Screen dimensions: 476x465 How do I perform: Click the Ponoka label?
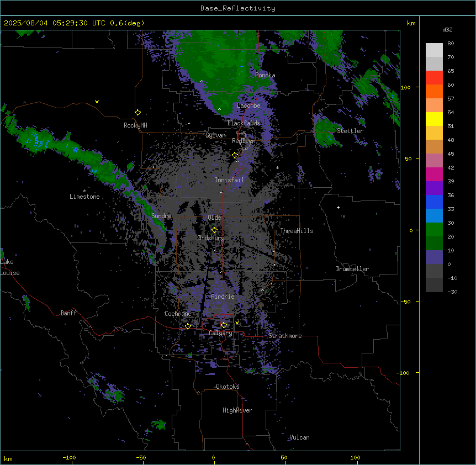(265, 75)
